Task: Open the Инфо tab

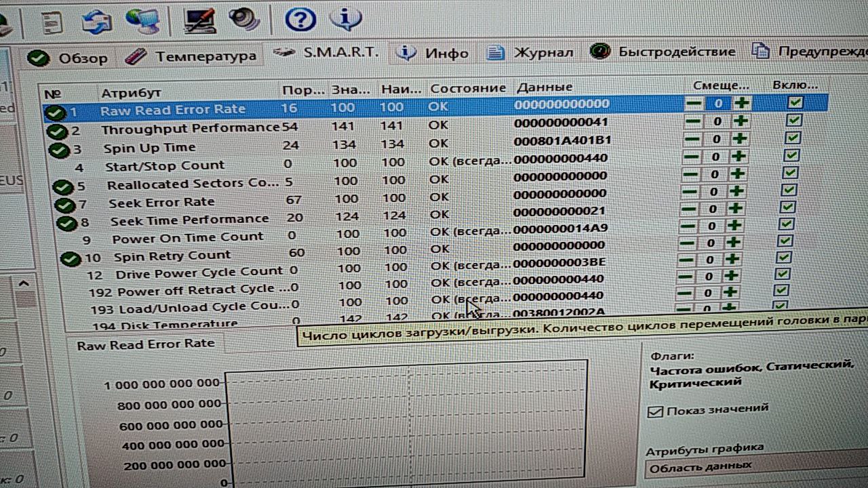Action: 433,53
